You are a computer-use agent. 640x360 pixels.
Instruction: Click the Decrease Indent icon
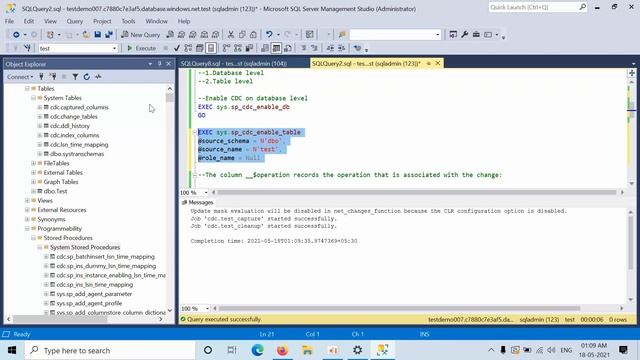[x=330, y=48]
